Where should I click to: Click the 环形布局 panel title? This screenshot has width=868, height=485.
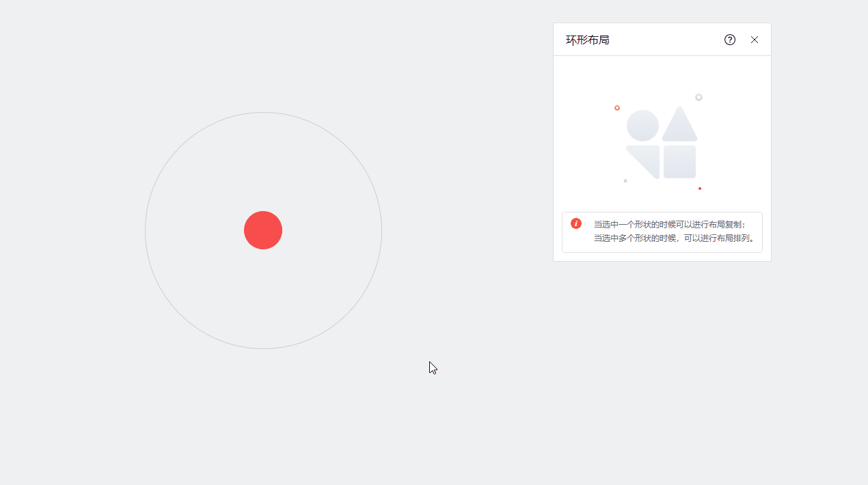(587, 40)
